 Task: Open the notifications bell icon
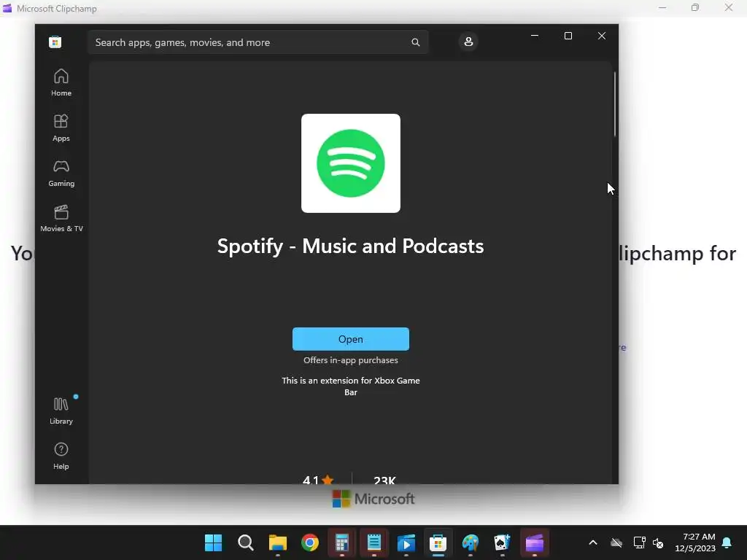(727, 542)
